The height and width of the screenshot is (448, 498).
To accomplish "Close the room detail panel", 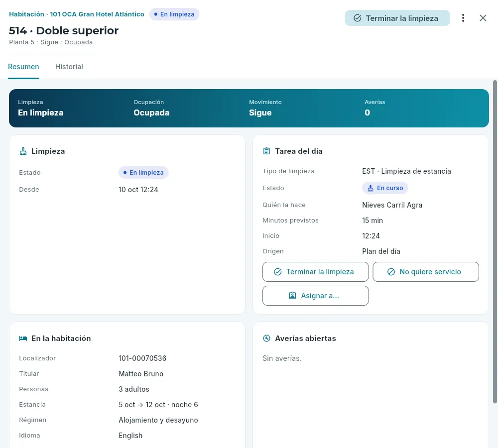I will [x=483, y=18].
